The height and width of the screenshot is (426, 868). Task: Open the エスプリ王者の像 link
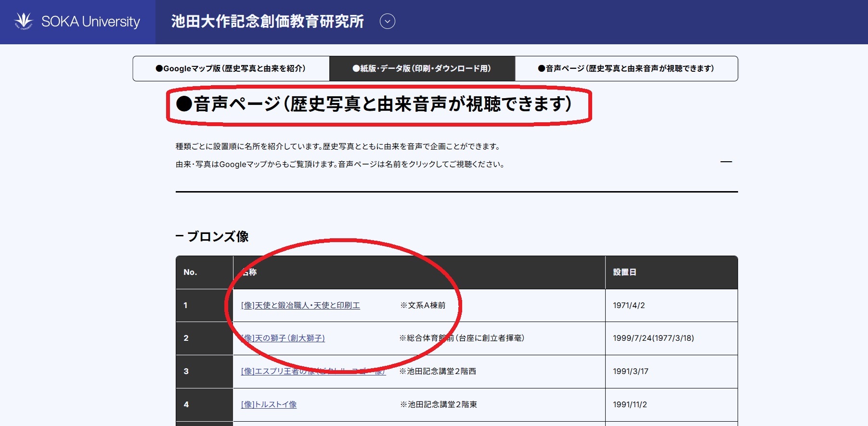tap(313, 371)
